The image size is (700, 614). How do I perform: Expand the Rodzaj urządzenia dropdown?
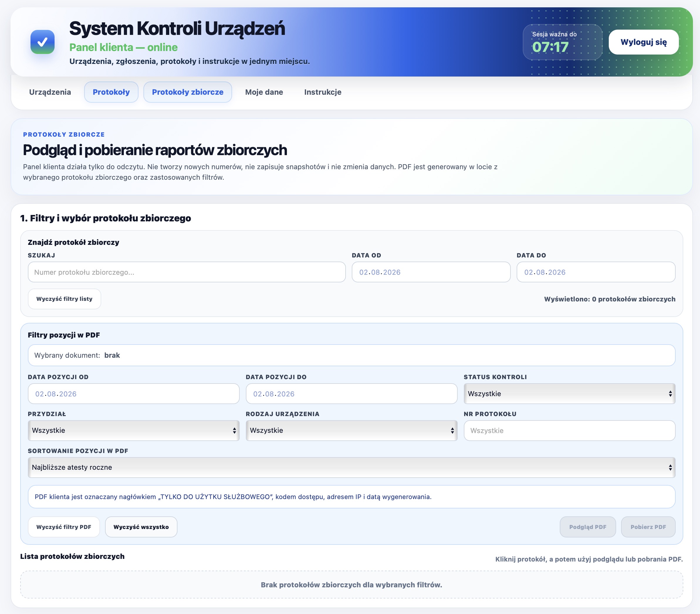pyautogui.click(x=351, y=430)
